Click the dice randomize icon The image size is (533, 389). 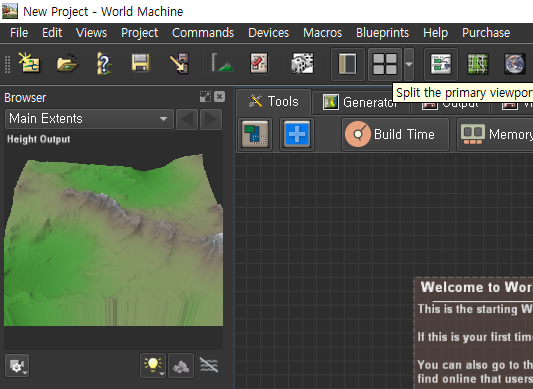pyautogui.click(x=302, y=63)
